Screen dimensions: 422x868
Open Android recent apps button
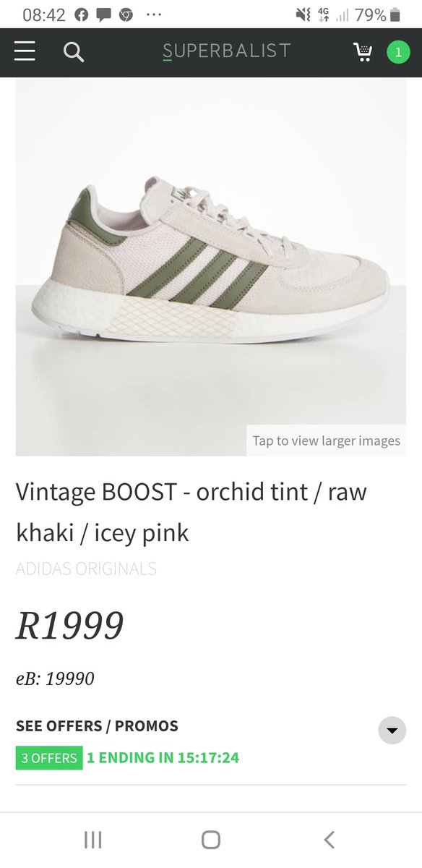coord(92,839)
